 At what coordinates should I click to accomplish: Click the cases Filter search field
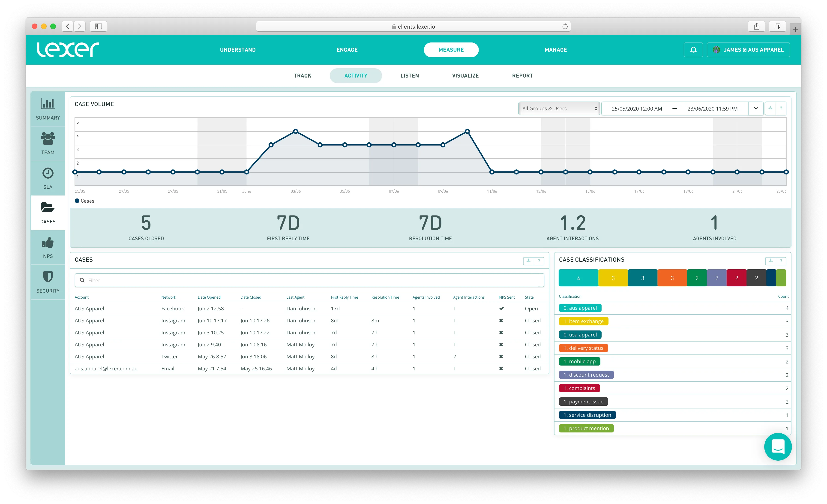pyautogui.click(x=309, y=280)
